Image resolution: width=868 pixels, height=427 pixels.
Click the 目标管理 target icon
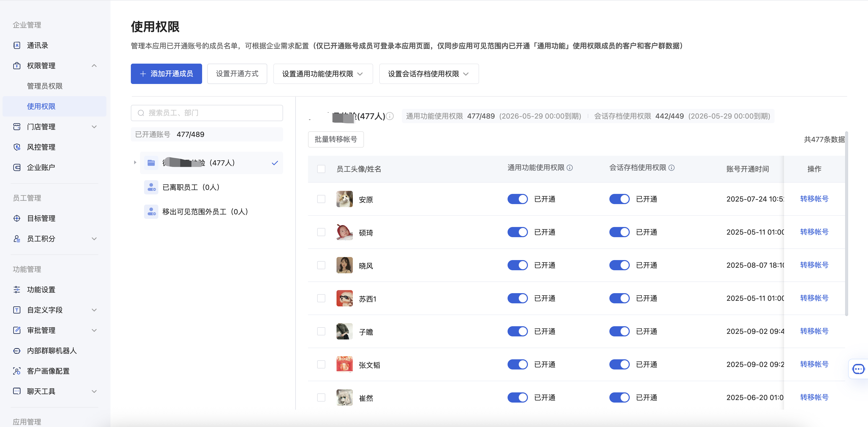pyautogui.click(x=17, y=218)
